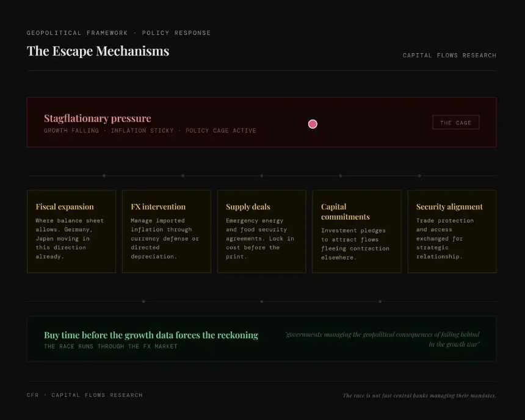Click the imported inflation description text
This screenshot has height=420, width=525.
pos(165,239)
